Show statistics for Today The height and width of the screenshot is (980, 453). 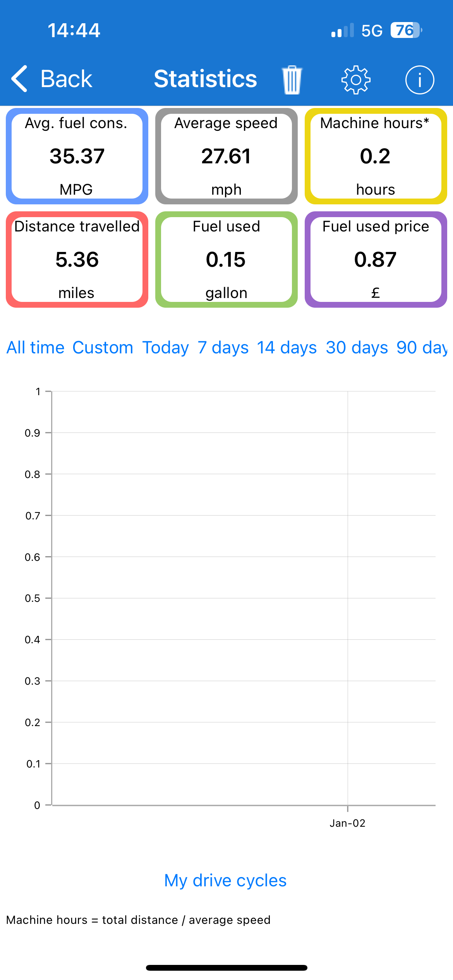(166, 348)
